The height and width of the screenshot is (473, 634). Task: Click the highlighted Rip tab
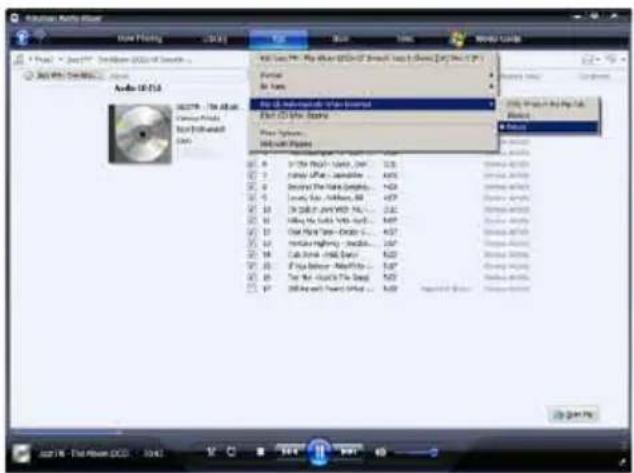tap(279, 39)
